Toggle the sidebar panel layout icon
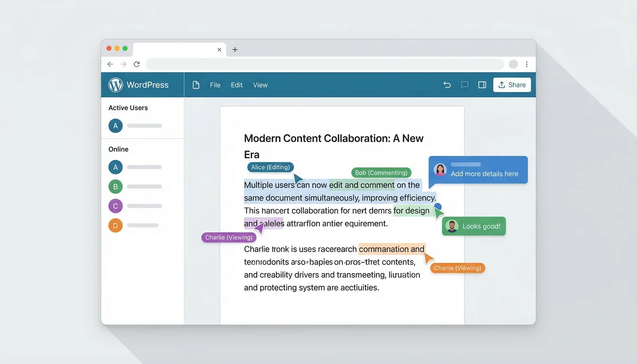Image resolution: width=637 pixels, height=364 pixels. tap(482, 85)
